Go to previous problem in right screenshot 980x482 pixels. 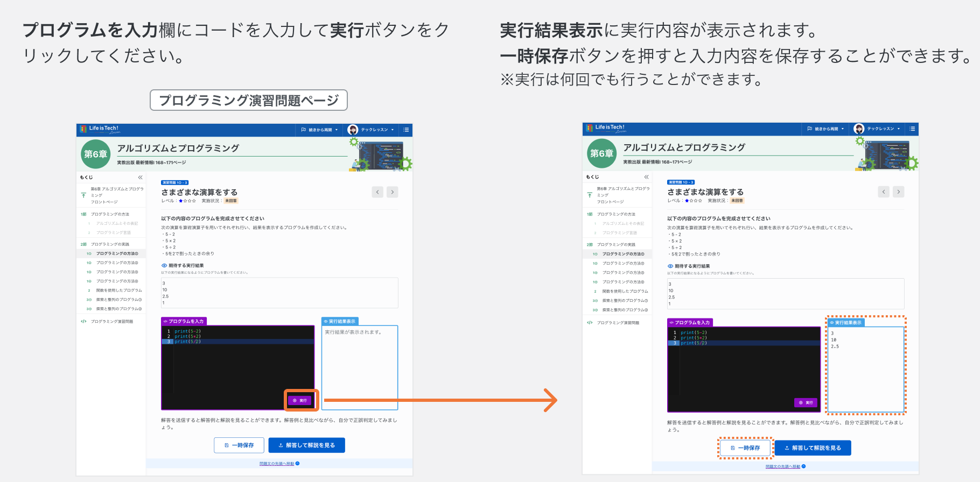coord(884,192)
